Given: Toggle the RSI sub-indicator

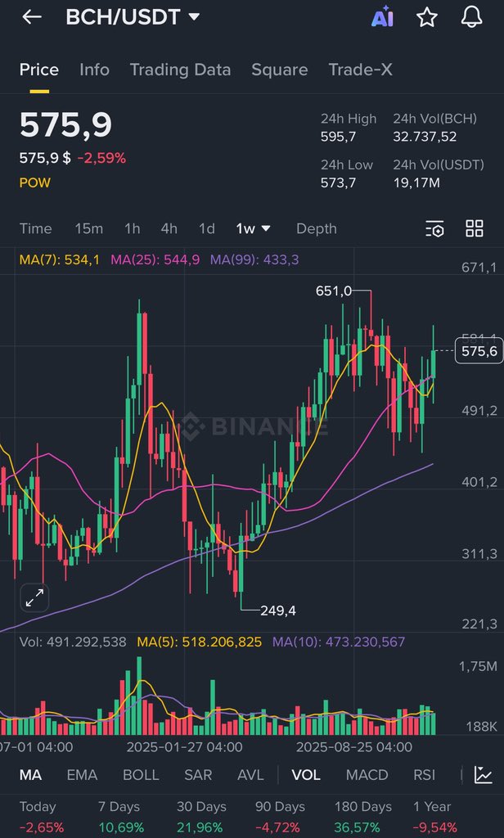Looking at the screenshot, I should coord(425,775).
